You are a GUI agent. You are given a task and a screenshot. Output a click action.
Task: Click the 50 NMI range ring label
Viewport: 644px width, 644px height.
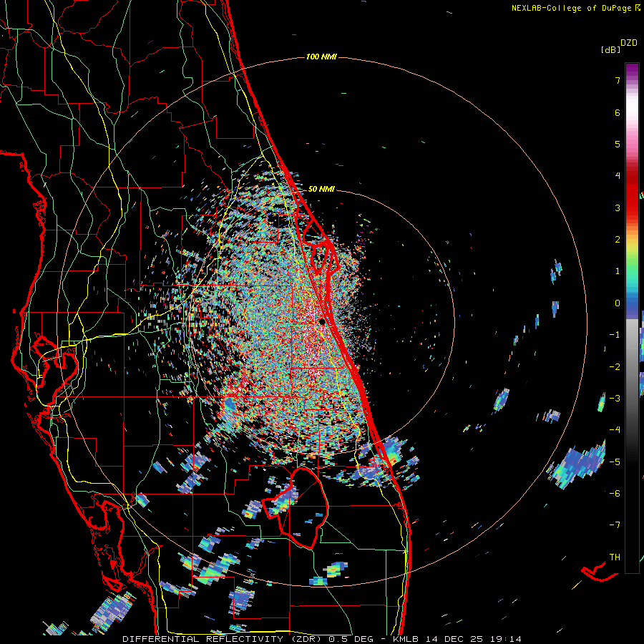(x=321, y=189)
